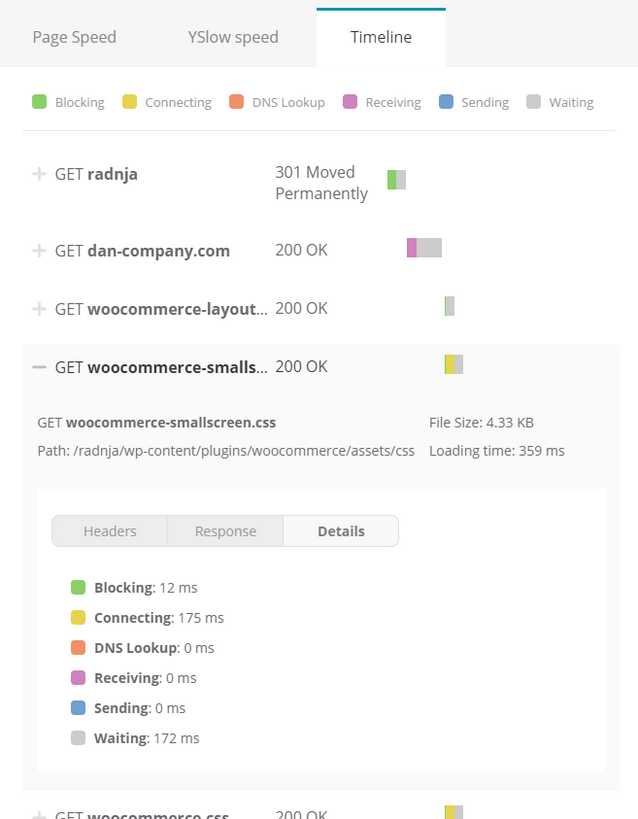Click the yellow Connecting icon in Details

click(x=78, y=618)
